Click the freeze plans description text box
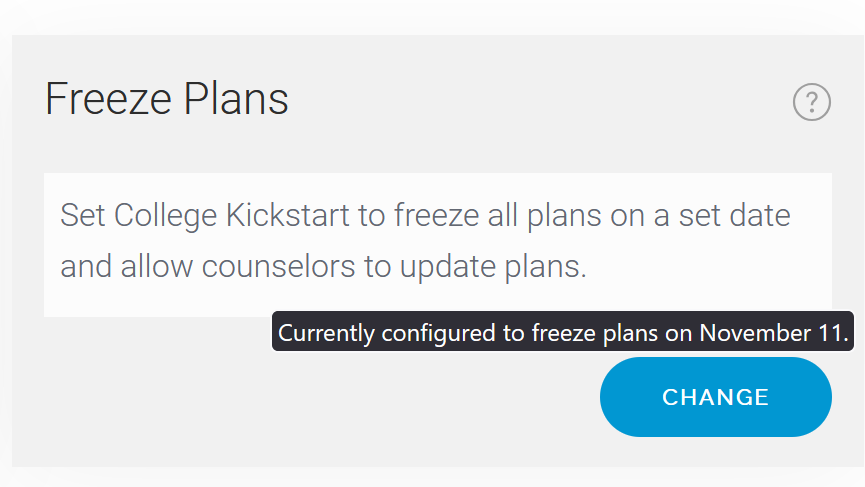This screenshot has width=865, height=487. pyautogui.click(x=438, y=245)
